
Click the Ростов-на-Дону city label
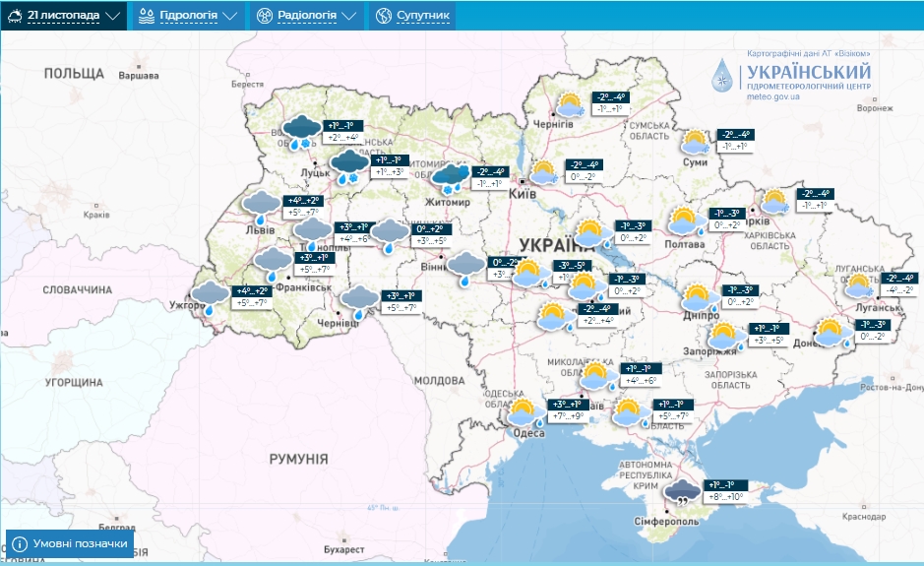[x=892, y=388]
